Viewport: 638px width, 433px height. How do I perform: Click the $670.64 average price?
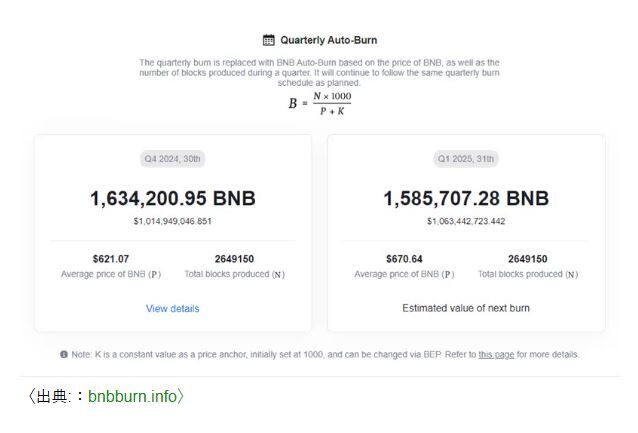click(x=404, y=259)
